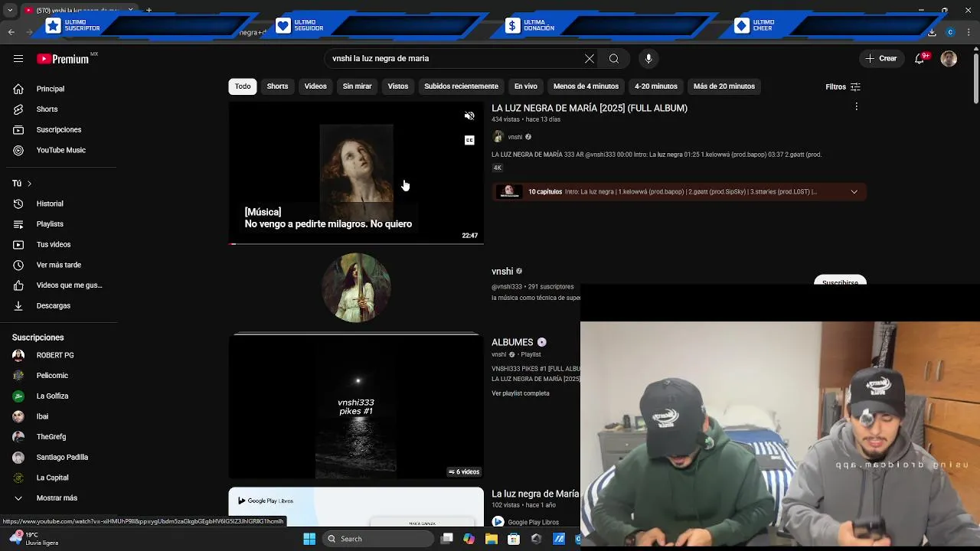Open the notifications bell

921,58
